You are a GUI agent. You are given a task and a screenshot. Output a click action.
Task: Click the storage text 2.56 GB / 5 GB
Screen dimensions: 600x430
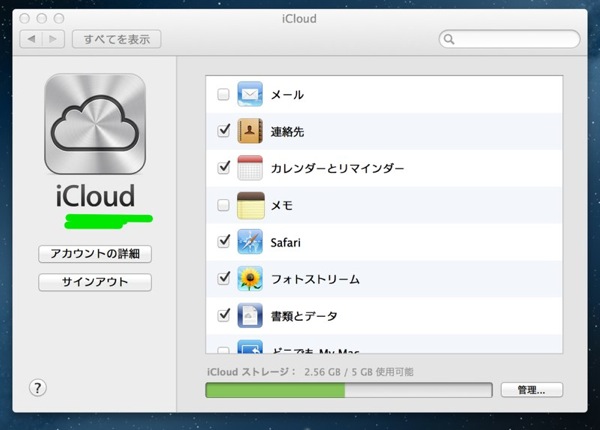tap(338, 372)
